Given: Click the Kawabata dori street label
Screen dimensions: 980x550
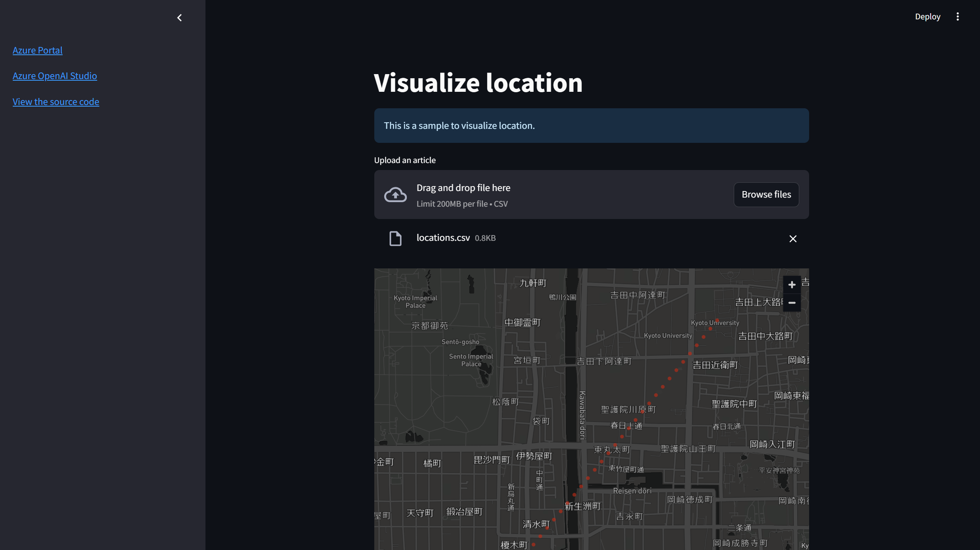Looking at the screenshot, I should point(582,415).
